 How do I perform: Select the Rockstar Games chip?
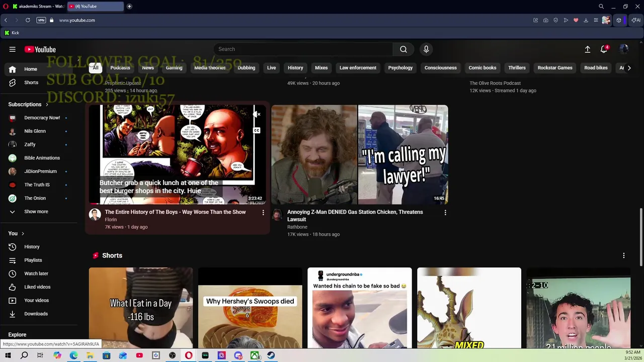(555, 68)
